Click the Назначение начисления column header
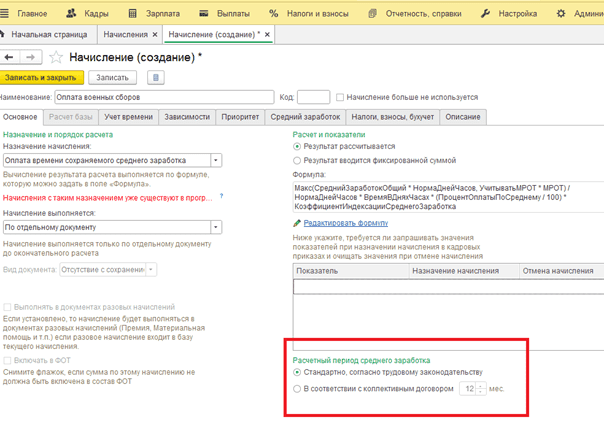 pyautogui.click(x=464, y=271)
